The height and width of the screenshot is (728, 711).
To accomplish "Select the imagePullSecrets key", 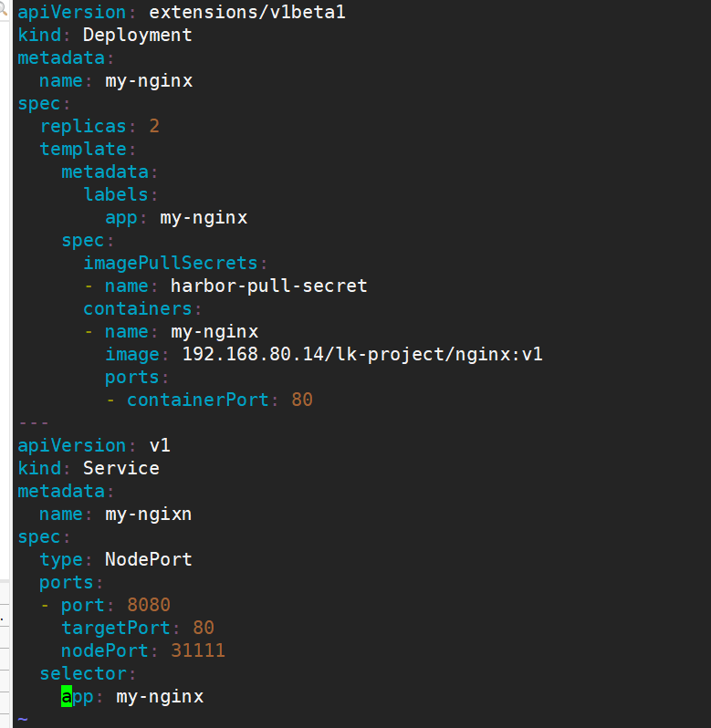I will pos(170,263).
